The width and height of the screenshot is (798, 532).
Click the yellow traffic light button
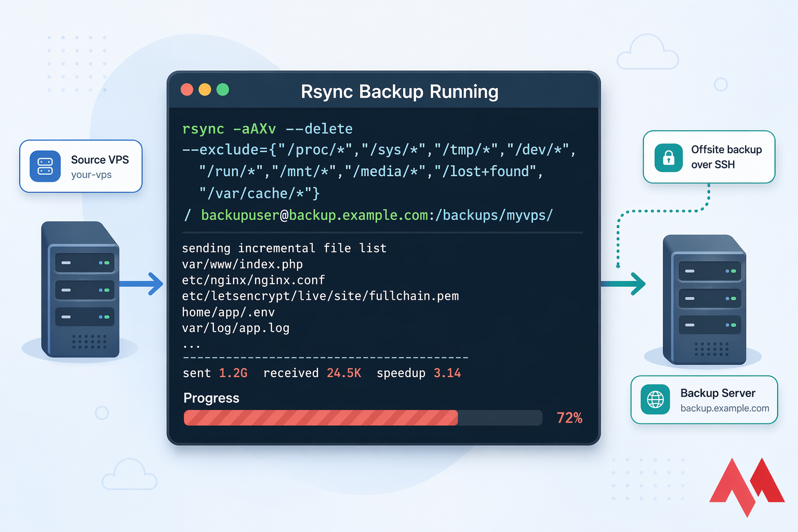tap(205, 89)
